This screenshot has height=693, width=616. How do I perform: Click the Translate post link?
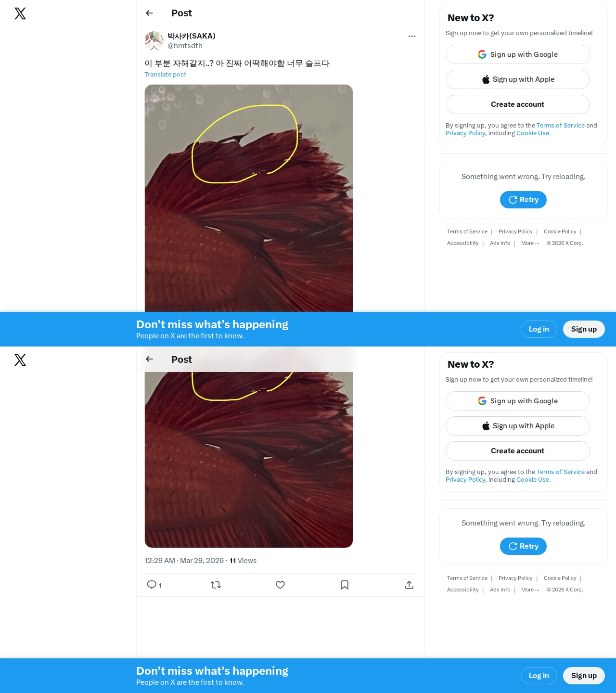coord(165,74)
